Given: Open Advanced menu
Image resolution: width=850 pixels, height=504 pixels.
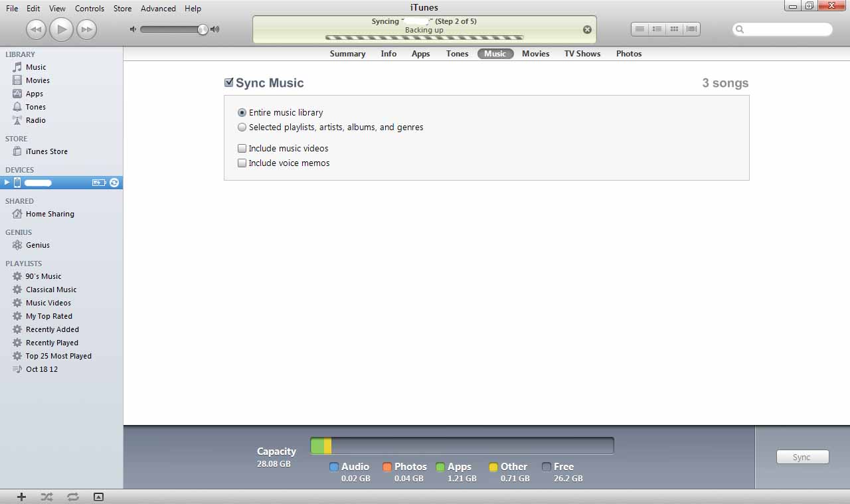Looking at the screenshot, I should pos(158,9).
